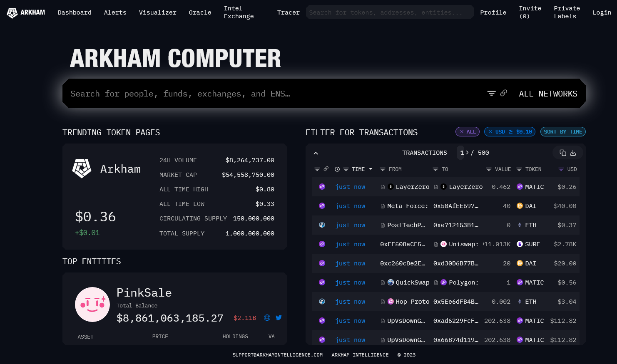This screenshot has width=617, height=364.
Task: Open the filter icon for the FROM column
Action: pos(383,169)
